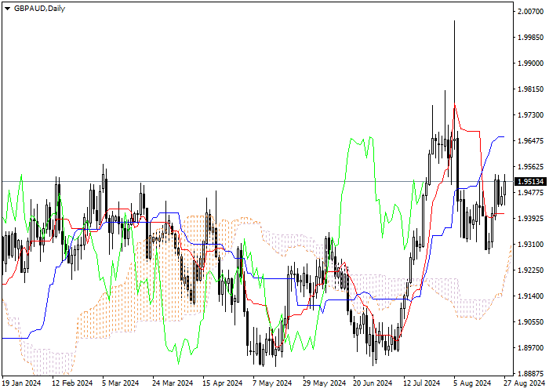Image resolution: width=549 pixels, height=392 pixels.
Task: Select the 7 May 2024 date label
Action: coord(272,383)
